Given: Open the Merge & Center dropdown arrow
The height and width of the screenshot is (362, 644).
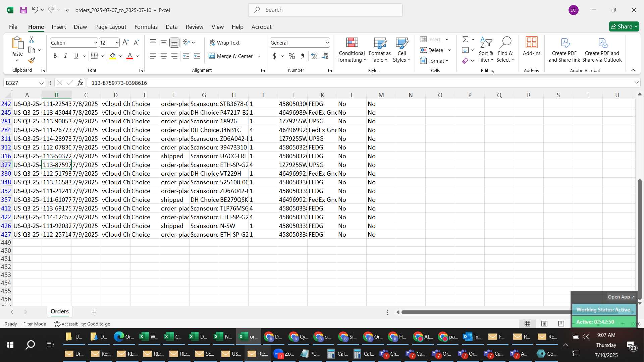Looking at the screenshot, I should (259, 56).
